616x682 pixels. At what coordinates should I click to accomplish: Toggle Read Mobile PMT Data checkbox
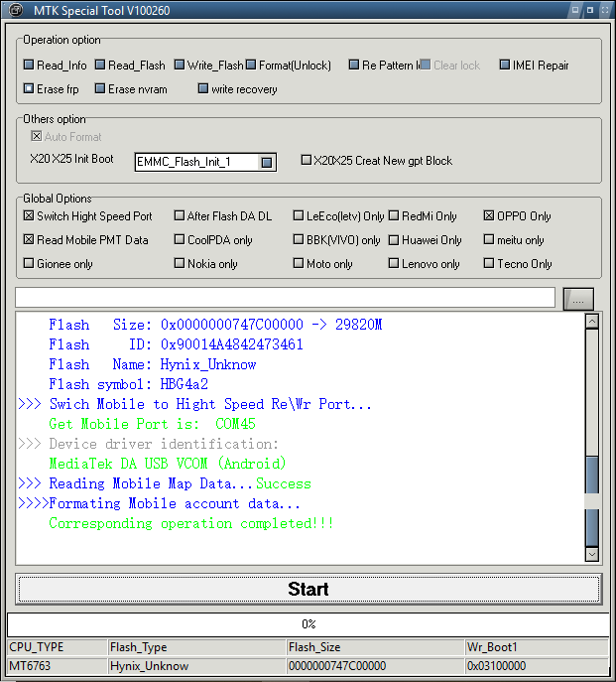pyautogui.click(x=29, y=240)
